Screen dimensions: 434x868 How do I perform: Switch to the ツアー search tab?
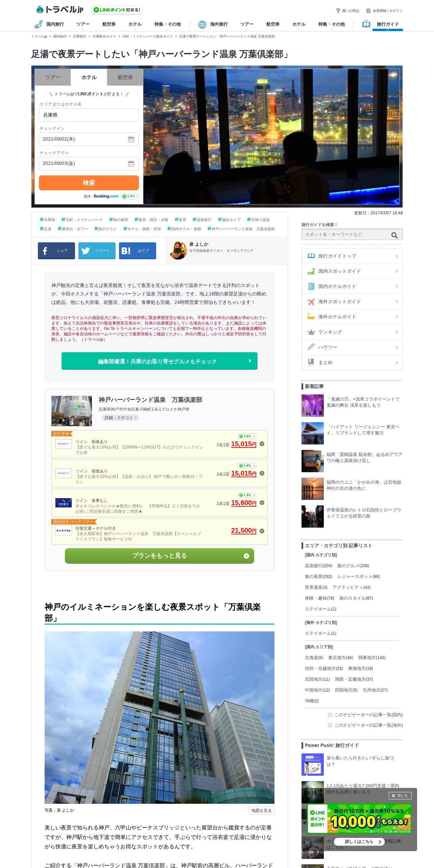tap(53, 77)
